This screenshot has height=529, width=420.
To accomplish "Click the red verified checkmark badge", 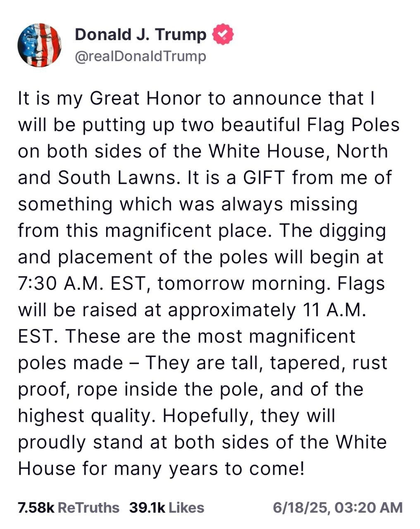I will 223,35.
